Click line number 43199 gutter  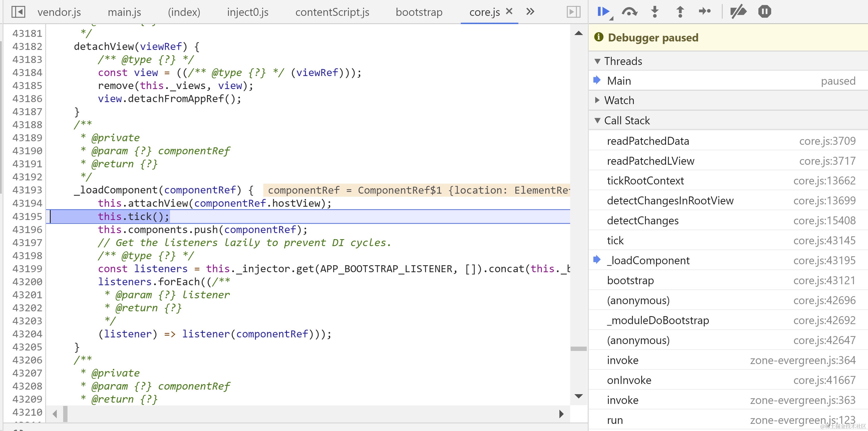click(27, 269)
